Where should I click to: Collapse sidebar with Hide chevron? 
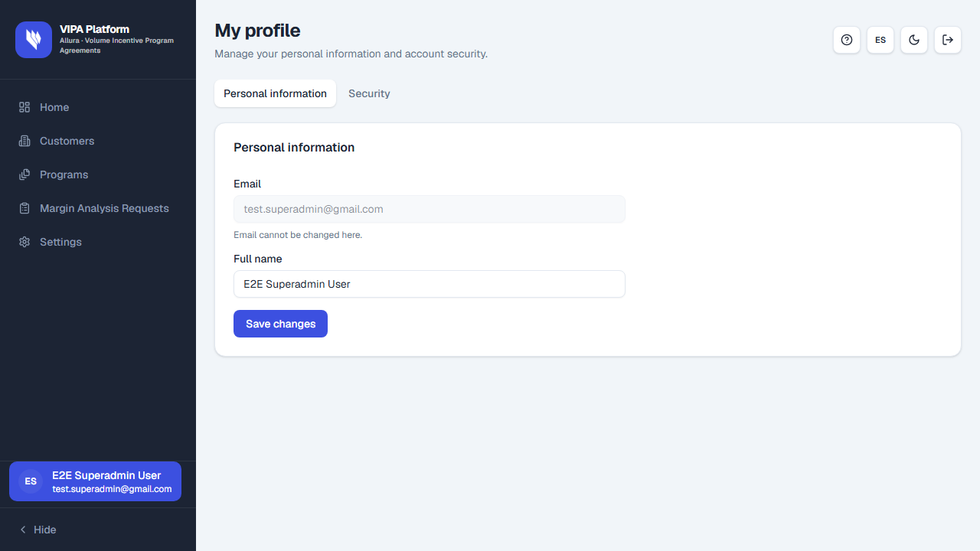[x=23, y=530]
